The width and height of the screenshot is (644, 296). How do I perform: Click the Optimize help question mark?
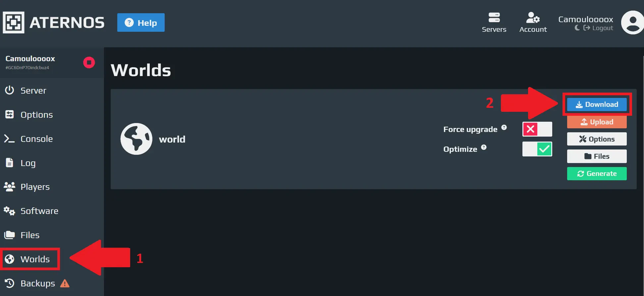point(484,147)
